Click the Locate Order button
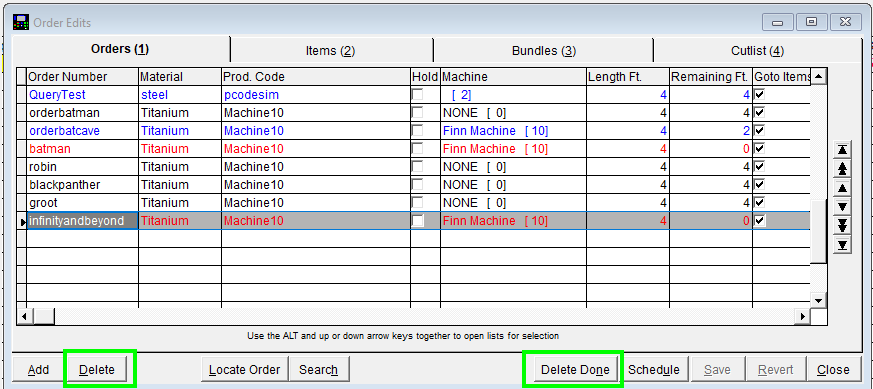 click(x=244, y=370)
